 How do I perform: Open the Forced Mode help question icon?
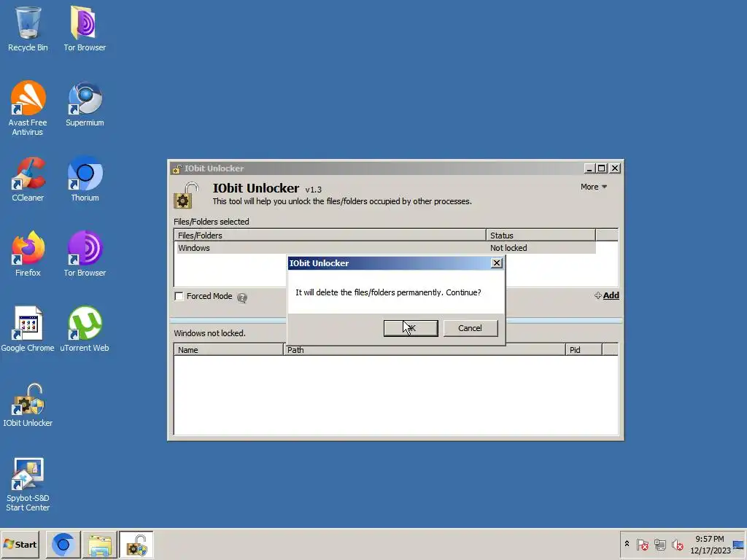click(242, 297)
